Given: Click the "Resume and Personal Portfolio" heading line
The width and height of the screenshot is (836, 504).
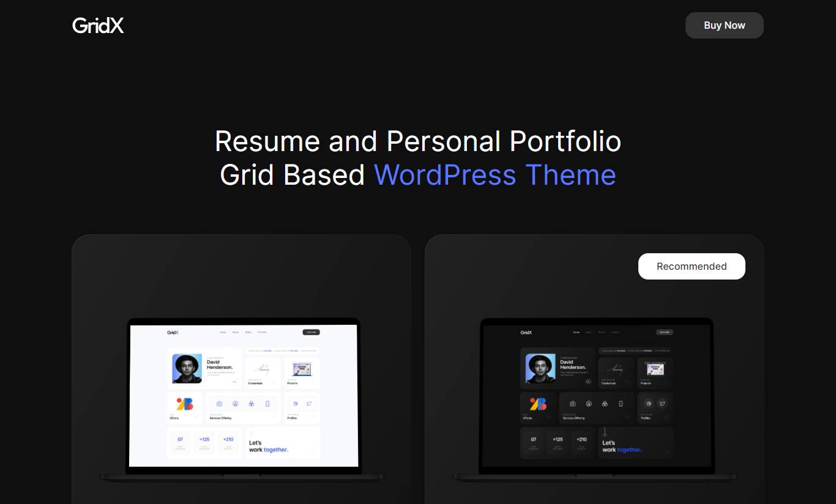Looking at the screenshot, I should point(418,141).
